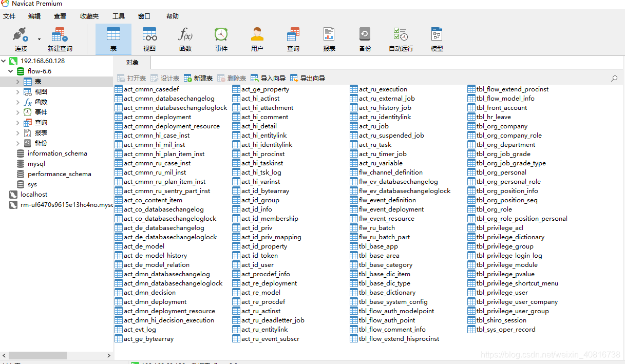Open the 用户 (User) management icon
The image size is (625, 364).
point(257,40)
